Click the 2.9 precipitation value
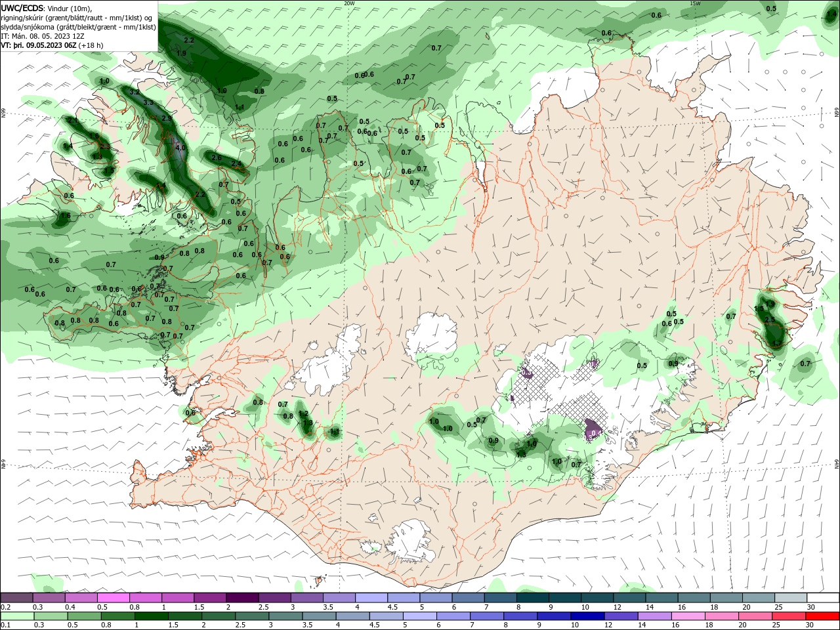Image resolution: width=840 pixels, height=630 pixels. tap(167, 118)
